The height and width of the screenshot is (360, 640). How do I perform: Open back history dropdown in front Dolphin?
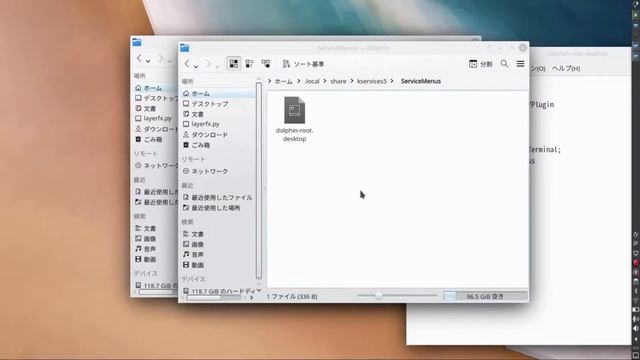pyautogui.click(x=196, y=65)
